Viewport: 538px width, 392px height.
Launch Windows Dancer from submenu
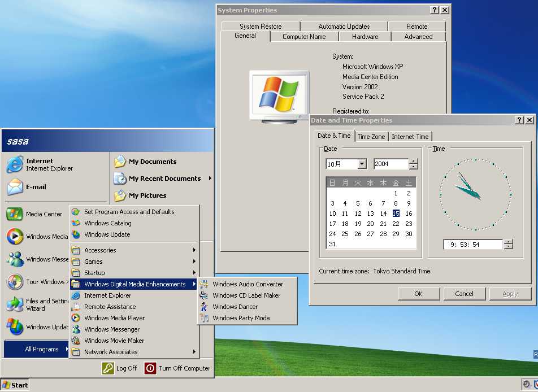pyautogui.click(x=235, y=307)
